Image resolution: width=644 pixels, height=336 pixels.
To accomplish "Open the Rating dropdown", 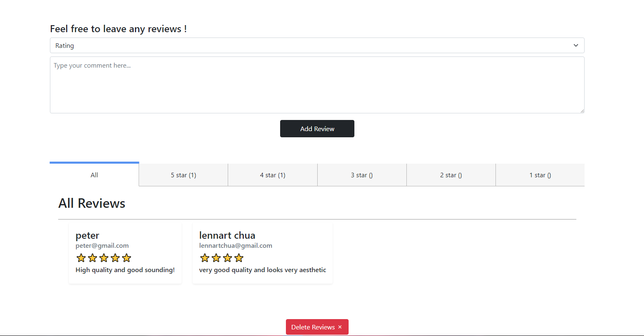I will tap(317, 45).
